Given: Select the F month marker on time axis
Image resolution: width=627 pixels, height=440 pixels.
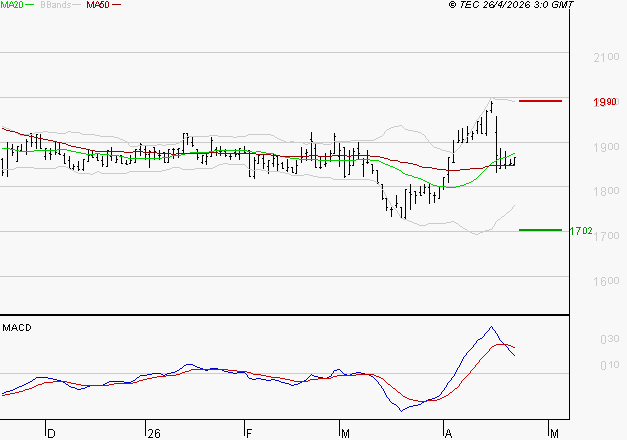Looking at the screenshot, I should coord(247,433).
